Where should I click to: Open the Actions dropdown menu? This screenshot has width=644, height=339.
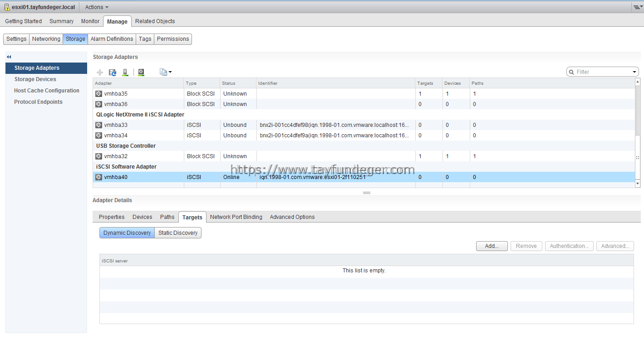click(97, 7)
